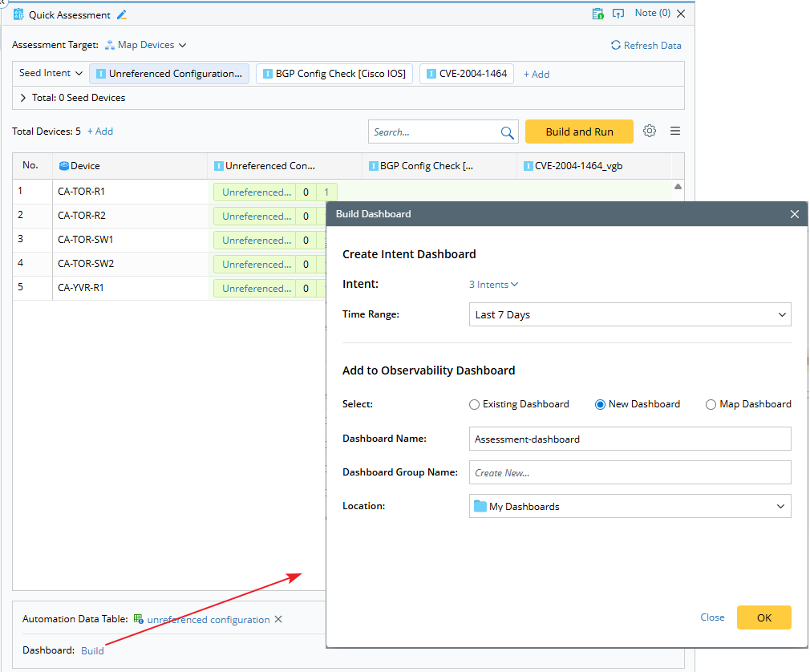The image size is (810, 672).
Task: Select device row CA-YVR-R1
Action: coord(80,288)
